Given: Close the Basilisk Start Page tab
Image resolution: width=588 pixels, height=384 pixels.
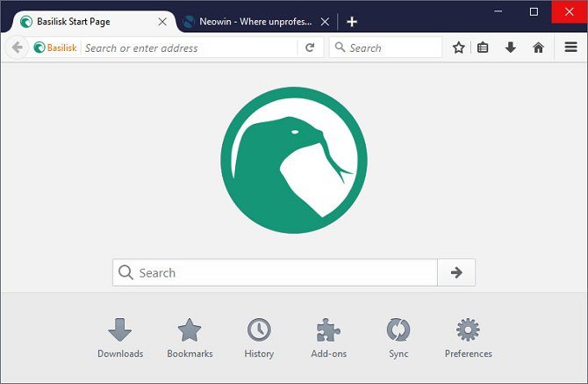Looking at the screenshot, I should point(162,22).
